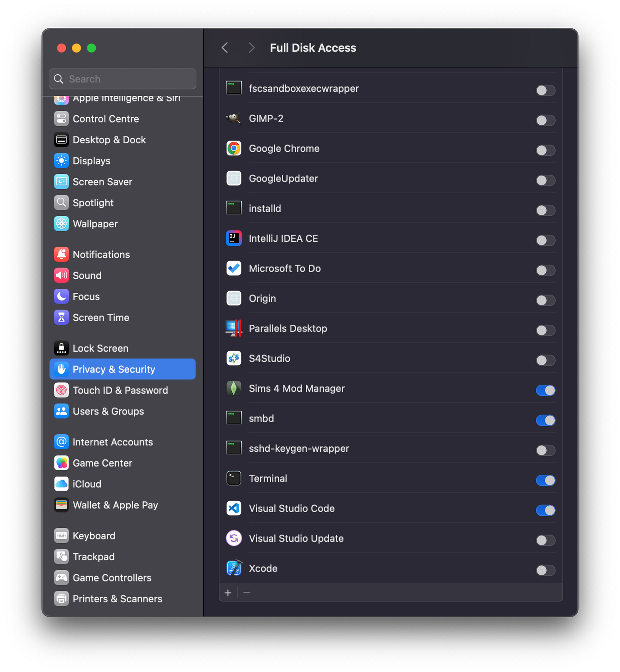Turn on the Origin toggle
This screenshot has height=672, width=620.
(x=545, y=300)
